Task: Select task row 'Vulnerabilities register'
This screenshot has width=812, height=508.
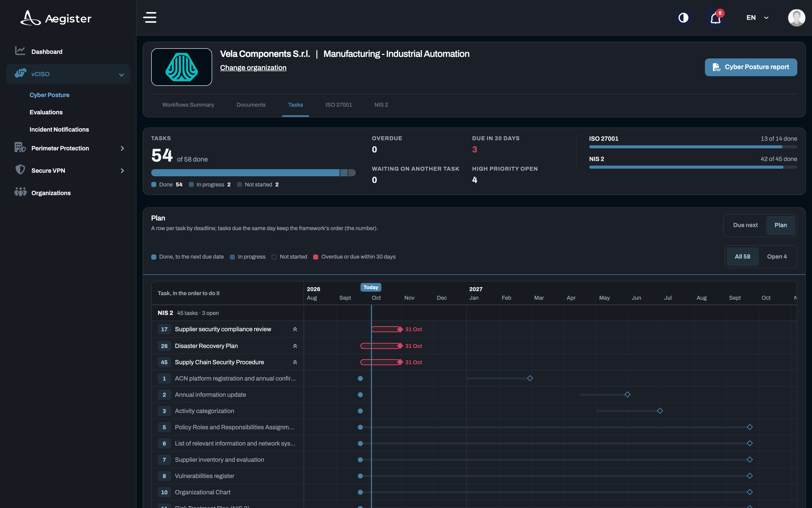Action: [x=474, y=476]
